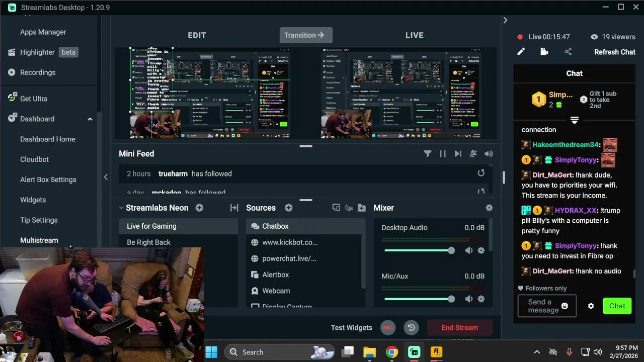Open File Explorer from taskbar

point(370,352)
